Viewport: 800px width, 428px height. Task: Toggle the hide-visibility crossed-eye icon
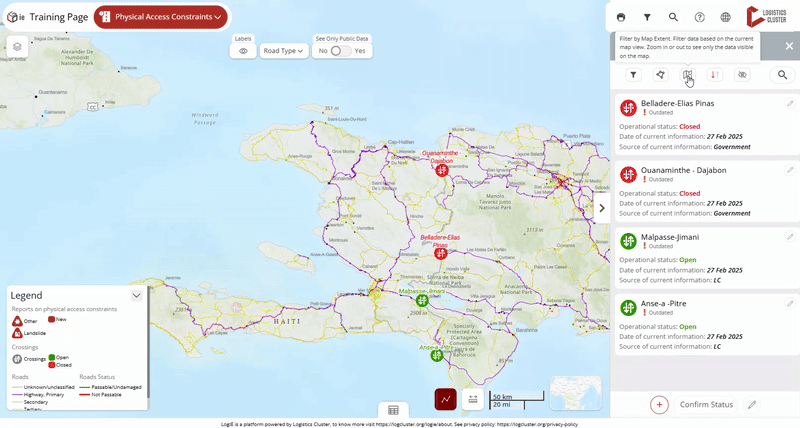742,75
